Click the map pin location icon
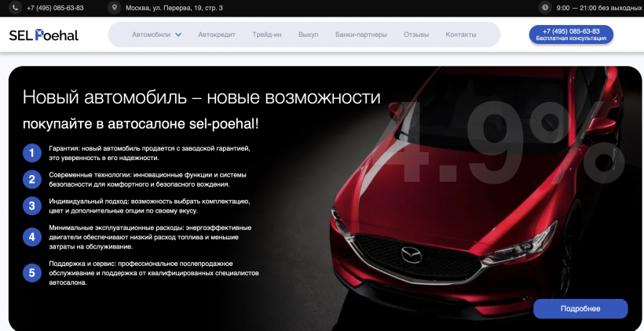The width and height of the screenshot is (644, 331). tap(115, 8)
